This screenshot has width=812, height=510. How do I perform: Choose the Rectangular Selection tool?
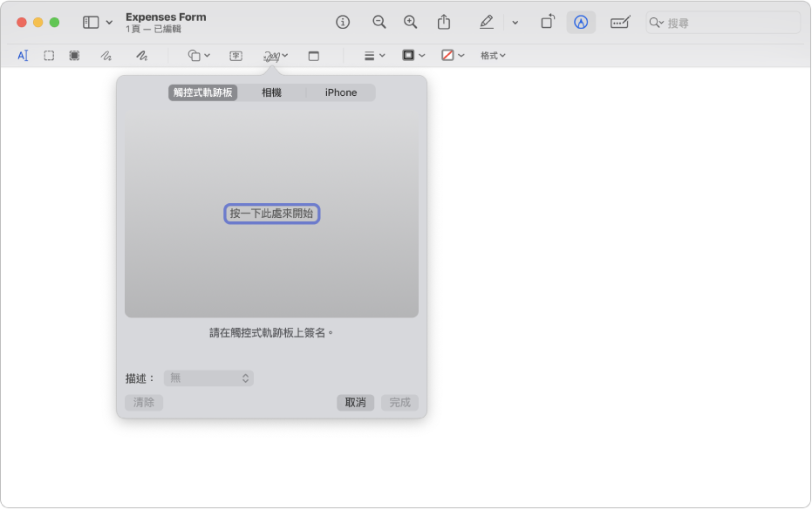click(49, 56)
